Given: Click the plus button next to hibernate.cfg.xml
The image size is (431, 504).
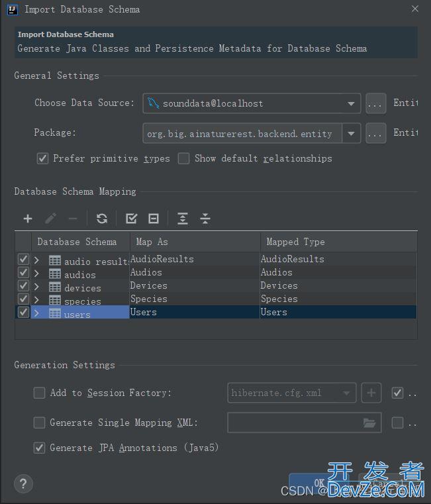Looking at the screenshot, I should 371,393.
